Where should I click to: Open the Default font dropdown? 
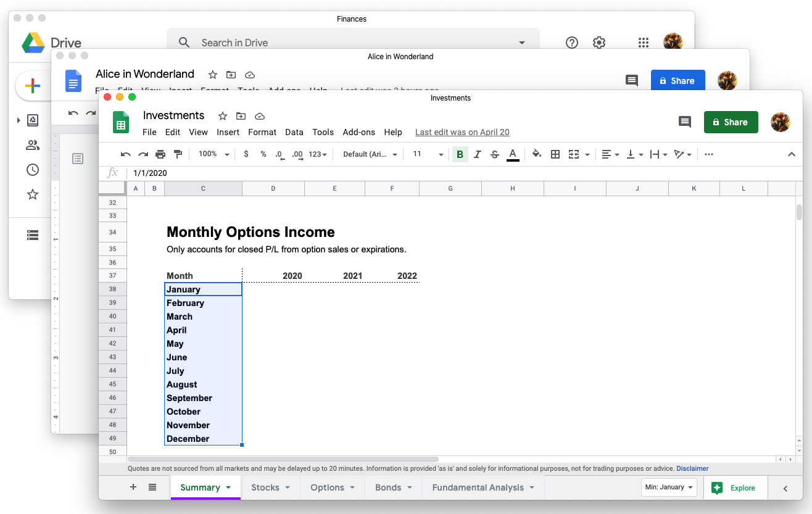point(369,154)
